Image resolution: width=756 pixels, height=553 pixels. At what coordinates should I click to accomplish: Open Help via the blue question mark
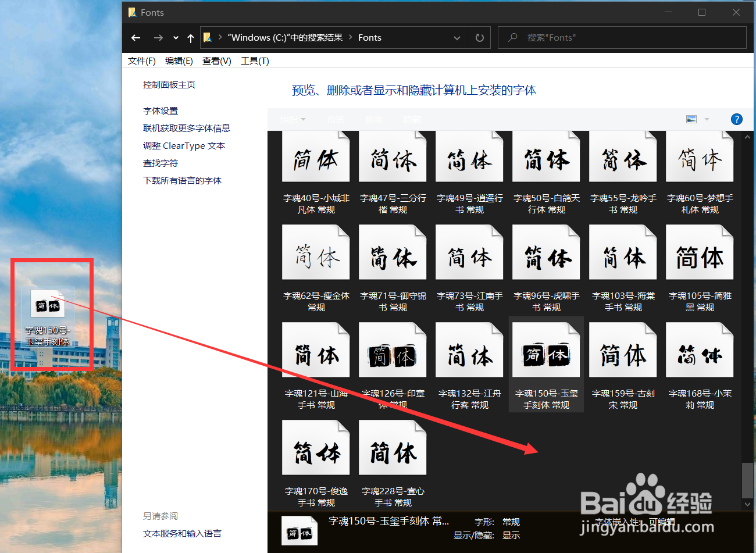736,119
